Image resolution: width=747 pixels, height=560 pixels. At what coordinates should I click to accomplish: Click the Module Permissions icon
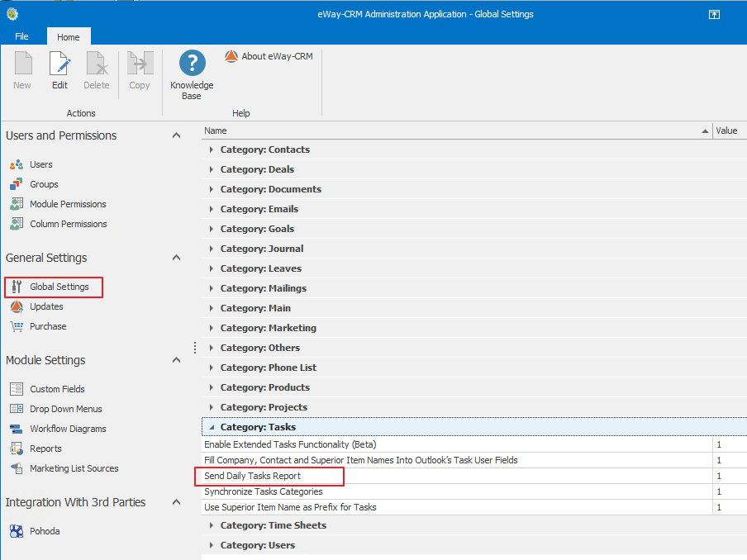(x=17, y=204)
